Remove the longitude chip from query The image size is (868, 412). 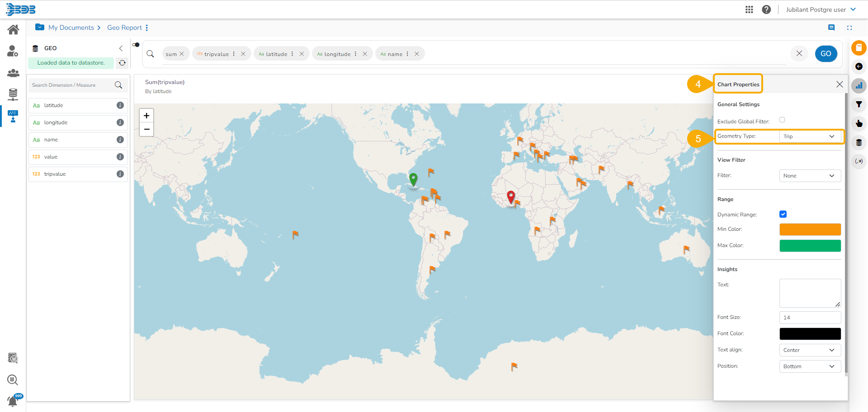(365, 54)
